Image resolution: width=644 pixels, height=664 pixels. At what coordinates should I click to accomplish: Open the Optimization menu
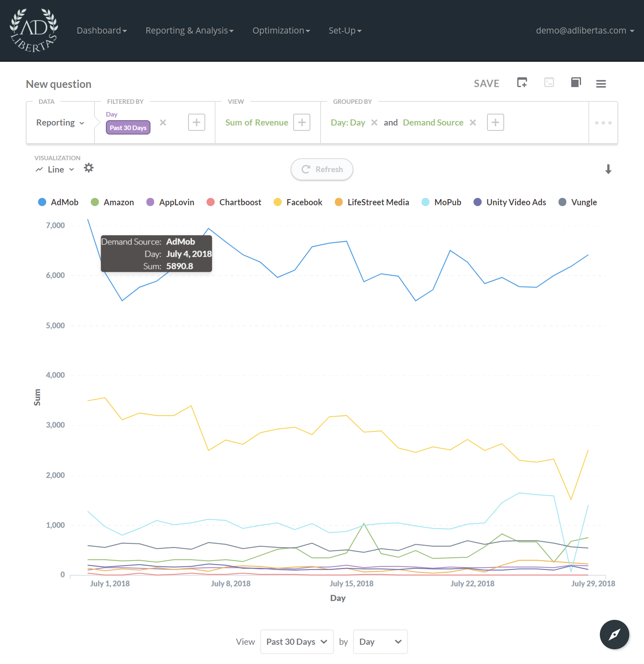tap(281, 31)
